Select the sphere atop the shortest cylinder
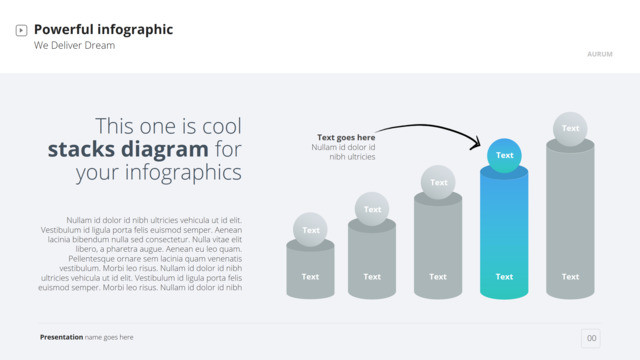The width and height of the screenshot is (640, 360). coord(310,230)
